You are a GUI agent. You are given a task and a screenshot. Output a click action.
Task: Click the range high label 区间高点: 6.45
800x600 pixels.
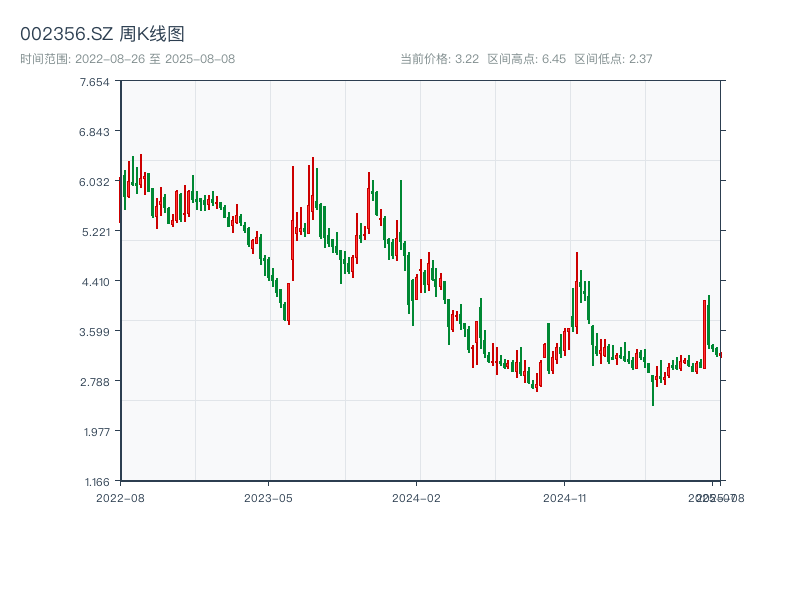527,59
